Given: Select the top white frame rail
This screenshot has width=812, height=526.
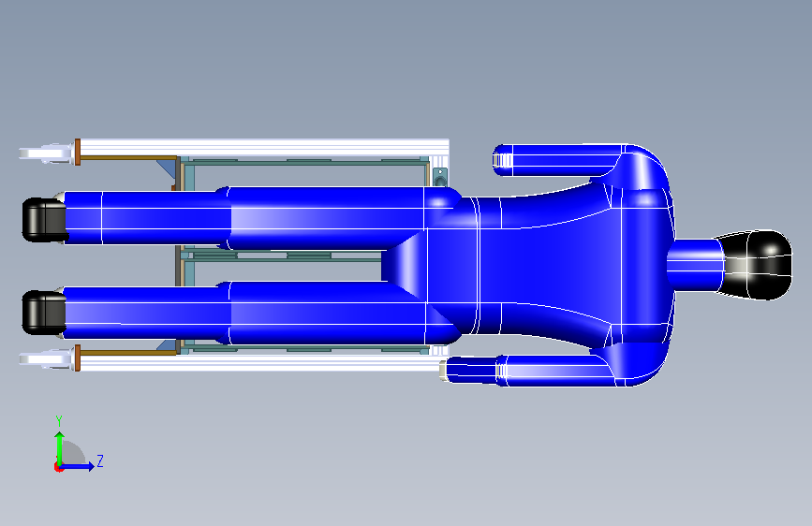Looking at the screenshot, I should [x=264, y=147].
